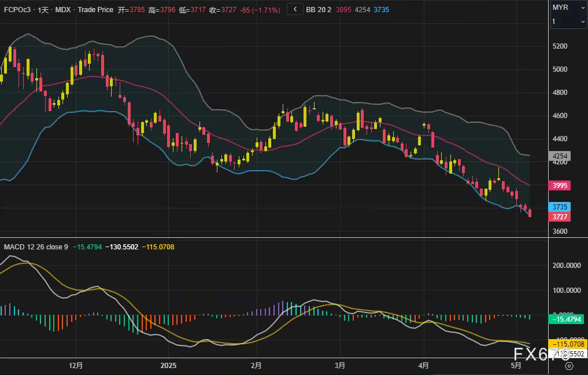Click the 5200 level on price axis
The width and height of the screenshot is (588, 375).
click(560, 46)
